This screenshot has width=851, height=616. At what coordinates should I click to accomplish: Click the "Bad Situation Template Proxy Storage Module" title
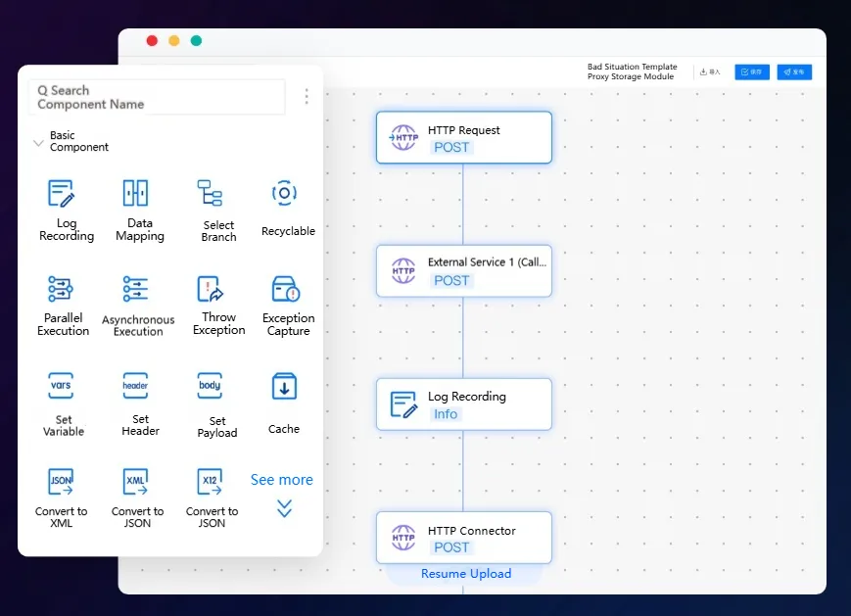(x=633, y=71)
